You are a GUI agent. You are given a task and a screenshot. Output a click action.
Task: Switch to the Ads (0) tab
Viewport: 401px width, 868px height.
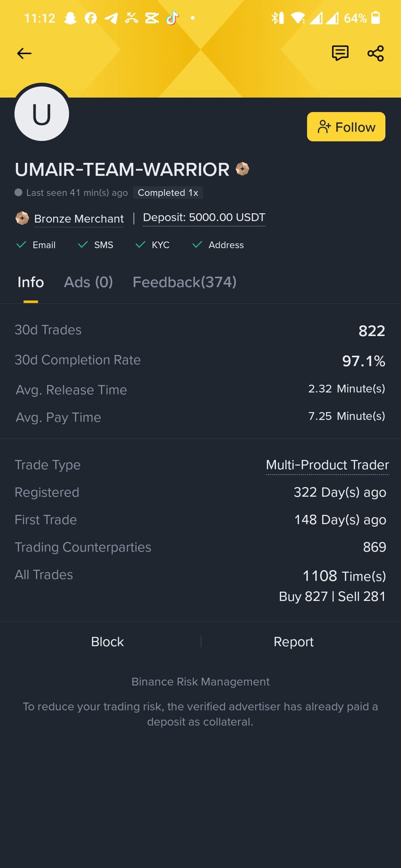88,282
